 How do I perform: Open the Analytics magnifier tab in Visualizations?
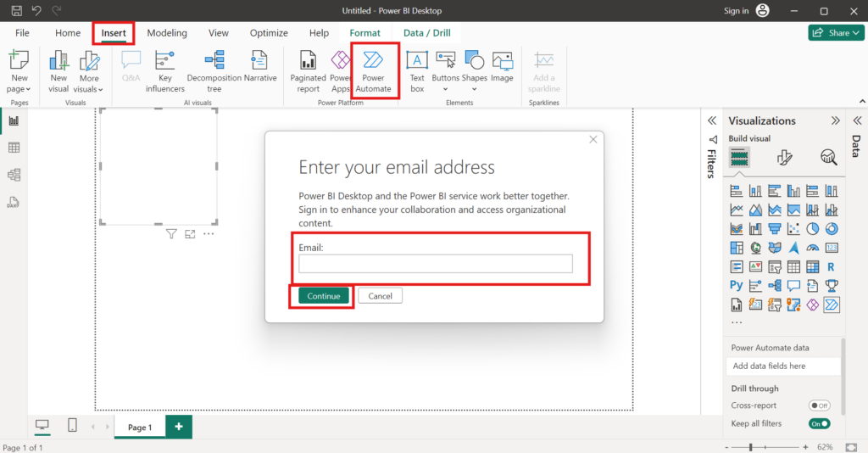pyautogui.click(x=829, y=158)
